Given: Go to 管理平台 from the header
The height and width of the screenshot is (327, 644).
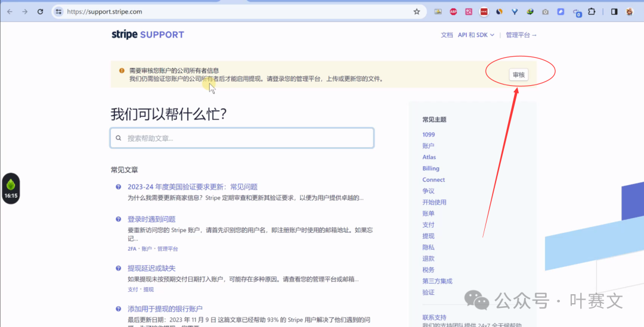Looking at the screenshot, I should 521,35.
